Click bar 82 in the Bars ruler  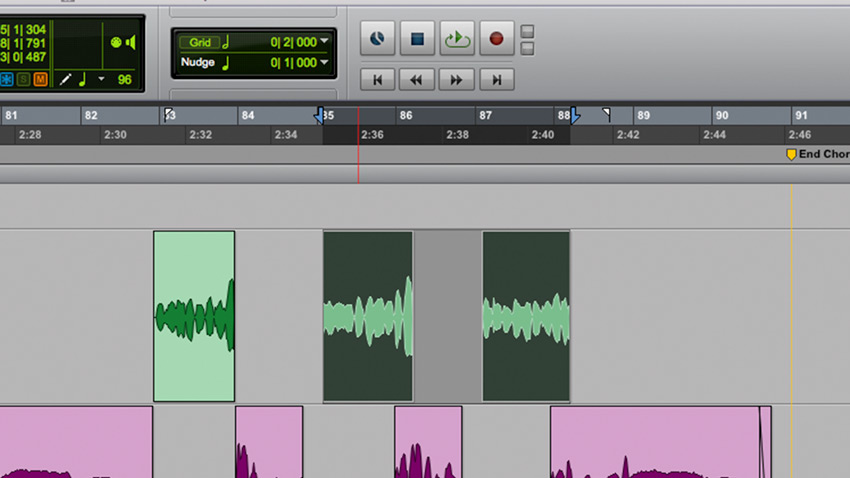(x=91, y=115)
